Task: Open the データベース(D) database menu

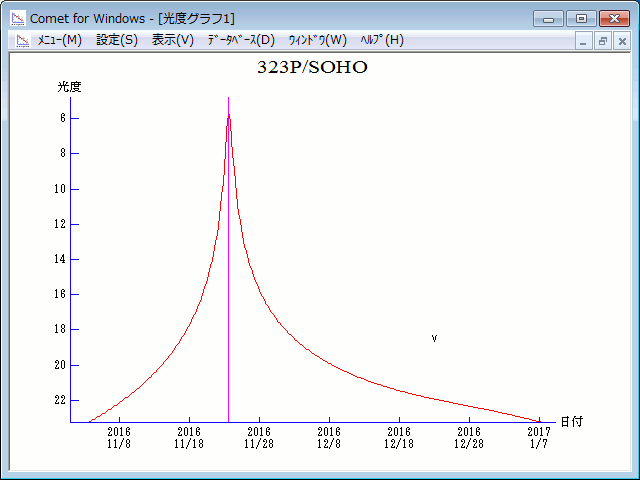Action: (x=240, y=40)
